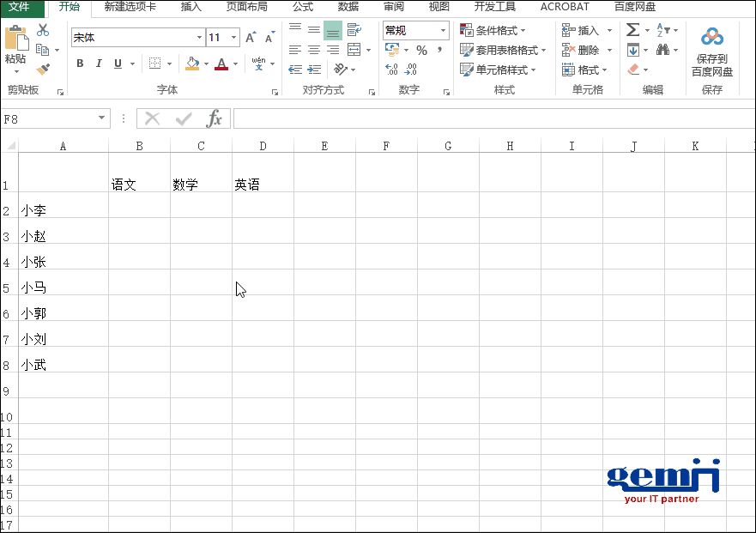Toggle bold formatting on
Viewport: 756px width, 533px height.
coord(79,64)
